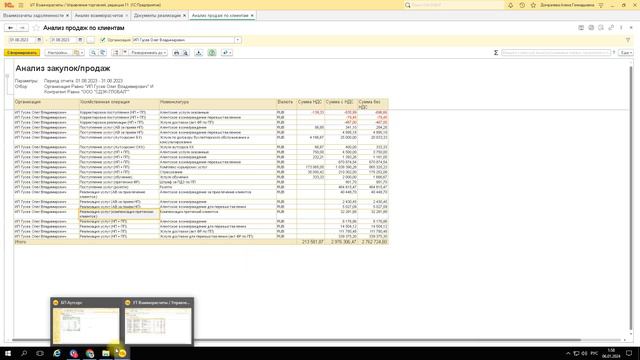Click the 1C application taskbar icon
Image resolution: width=640 pixels, height=360 pixels.
(122, 353)
